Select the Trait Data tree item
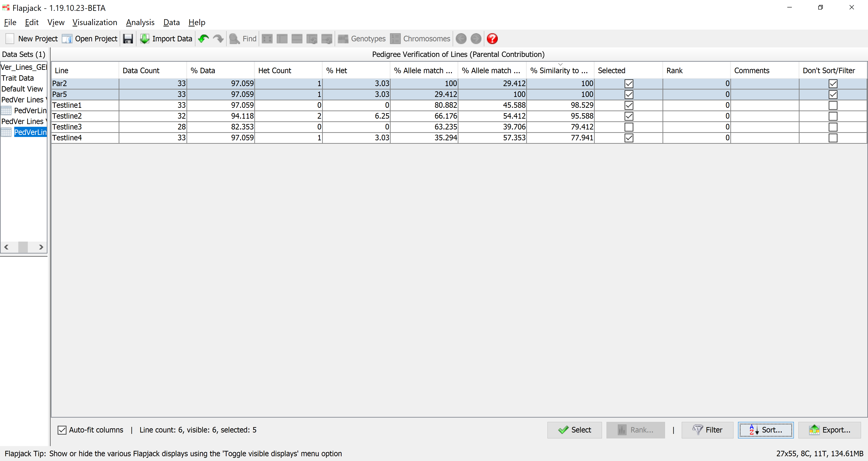This screenshot has width=868, height=461. pyautogui.click(x=18, y=78)
